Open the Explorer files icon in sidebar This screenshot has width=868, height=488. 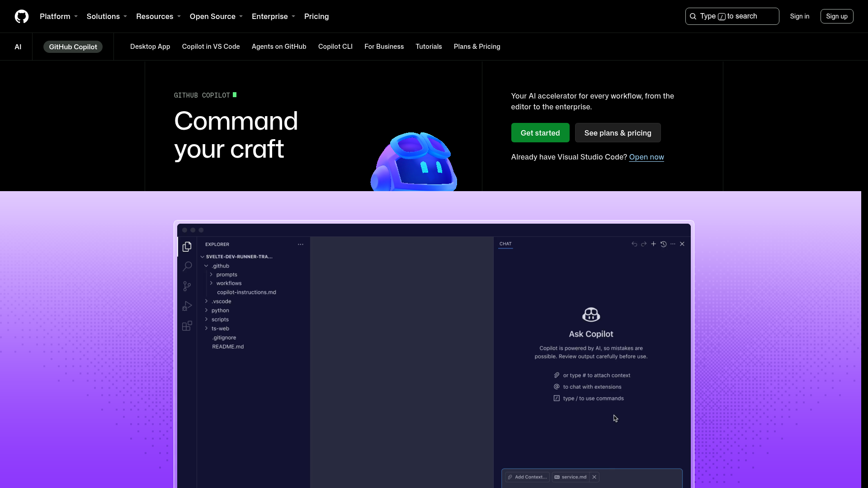coord(187,247)
